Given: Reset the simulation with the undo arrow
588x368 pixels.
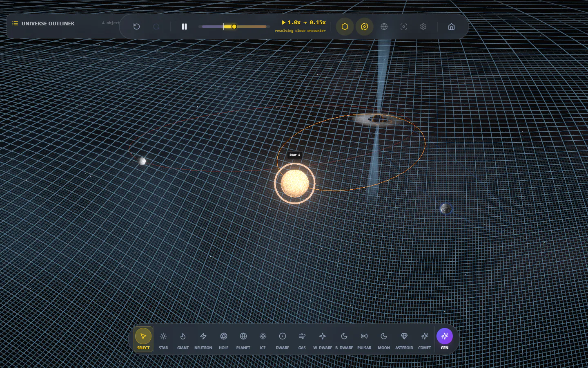Looking at the screenshot, I should coord(136,27).
